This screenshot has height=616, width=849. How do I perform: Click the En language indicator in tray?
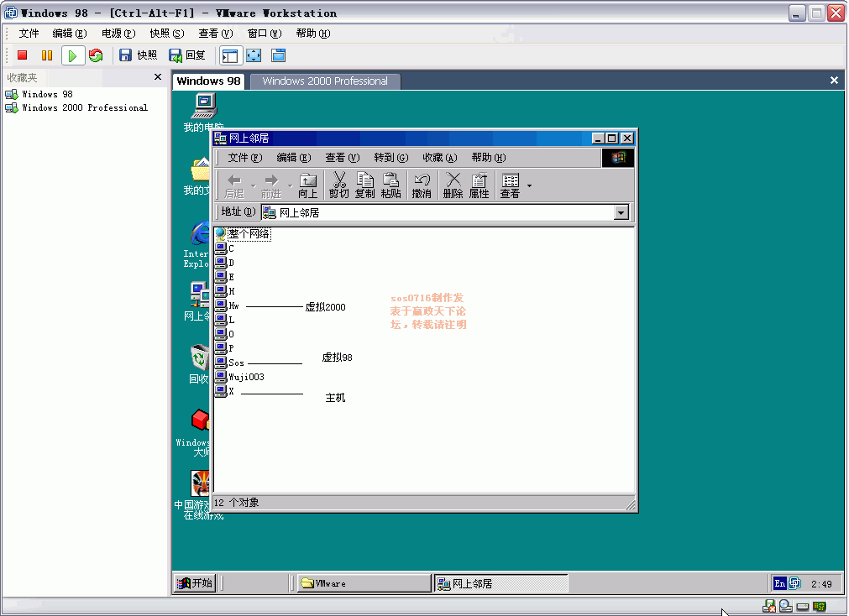pyautogui.click(x=779, y=583)
